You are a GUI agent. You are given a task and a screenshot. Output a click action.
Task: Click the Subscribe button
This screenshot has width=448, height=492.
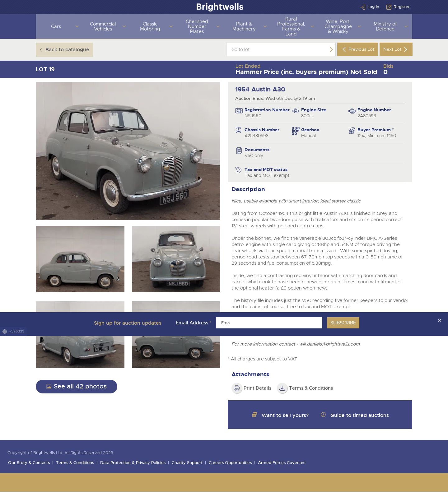(x=343, y=323)
